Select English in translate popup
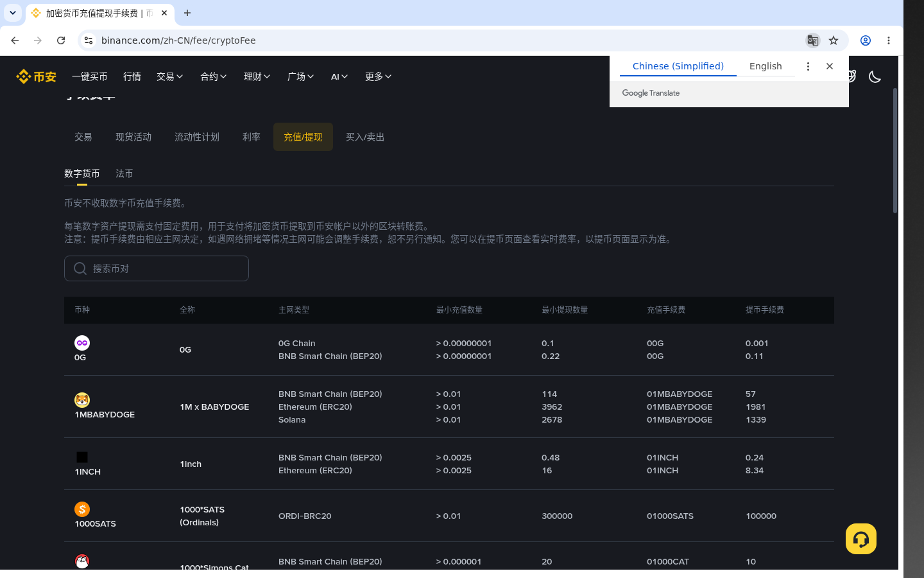The height and width of the screenshot is (578, 924). pyautogui.click(x=766, y=66)
